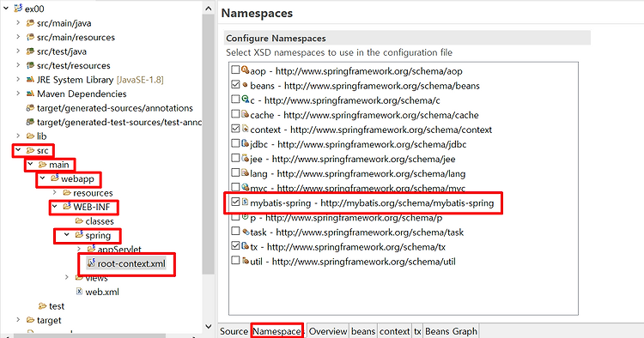The image size is (644, 338).
Task: Click the spring folder icon
Action: pos(79,235)
